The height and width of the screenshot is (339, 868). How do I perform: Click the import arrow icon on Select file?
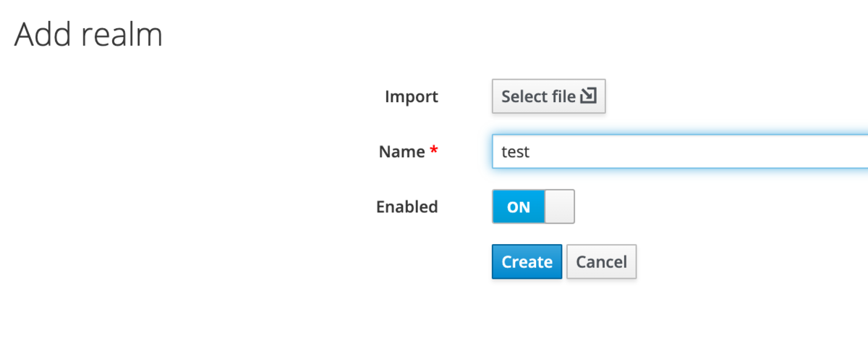(x=588, y=96)
